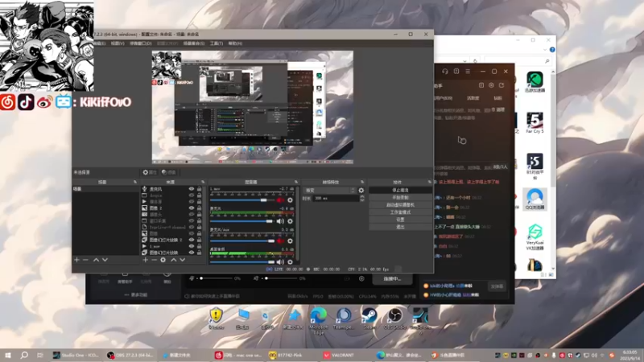Remove selected source with minus icon
This screenshot has height=362, width=644.
154,260
